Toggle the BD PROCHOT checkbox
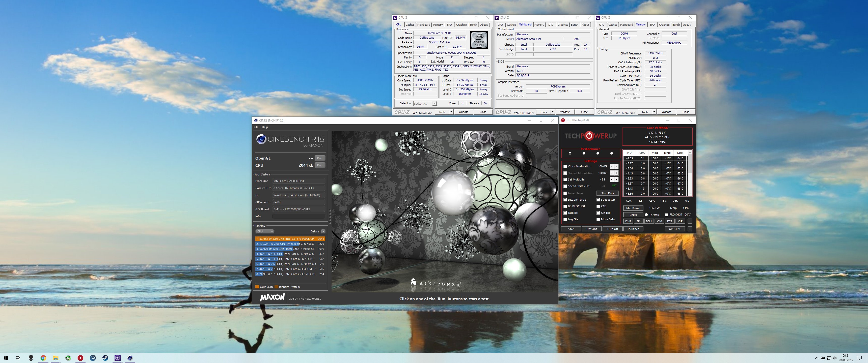868x363 pixels. (x=565, y=206)
